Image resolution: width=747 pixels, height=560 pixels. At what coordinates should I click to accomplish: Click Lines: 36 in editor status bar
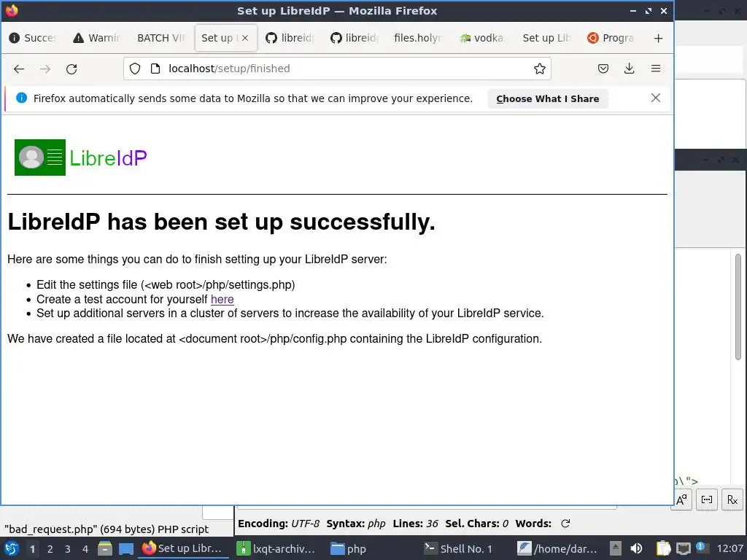(x=415, y=524)
